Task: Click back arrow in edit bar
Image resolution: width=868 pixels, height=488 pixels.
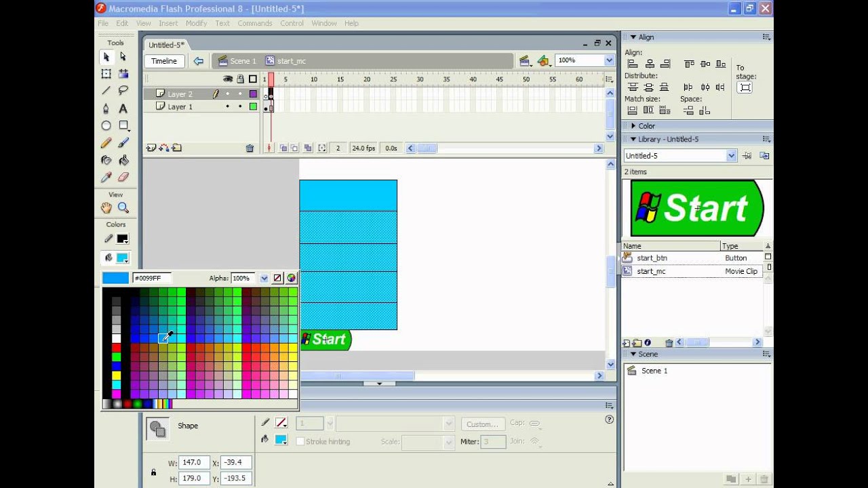Action: 198,61
